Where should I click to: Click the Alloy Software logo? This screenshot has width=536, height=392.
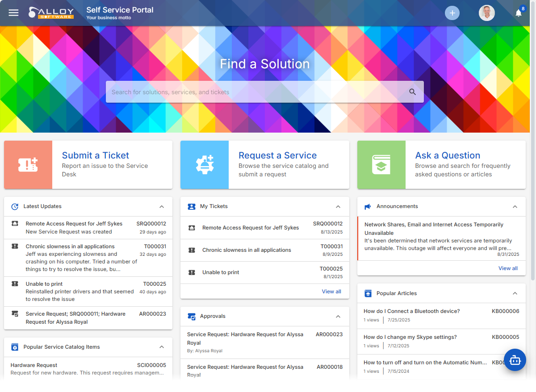[51, 13]
